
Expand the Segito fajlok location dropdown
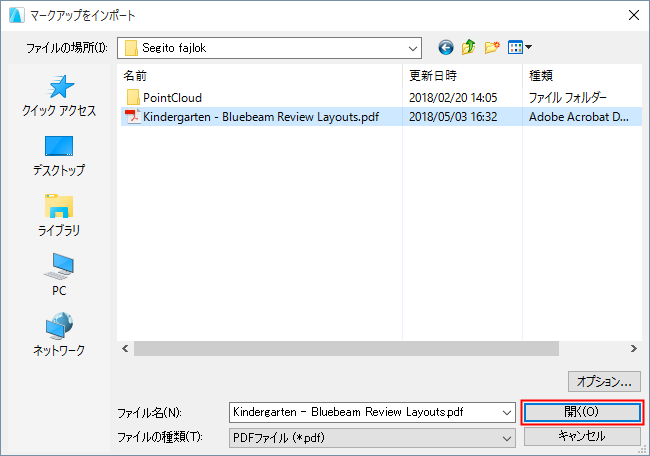[x=412, y=48]
